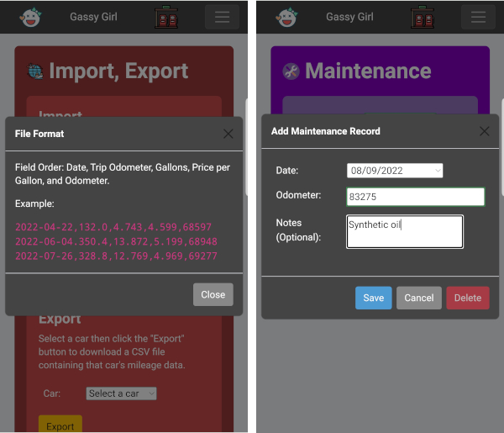The height and width of the screenshot is (433, 504).
Task: Close the File Format dialog with X
Action: [228, 134]
